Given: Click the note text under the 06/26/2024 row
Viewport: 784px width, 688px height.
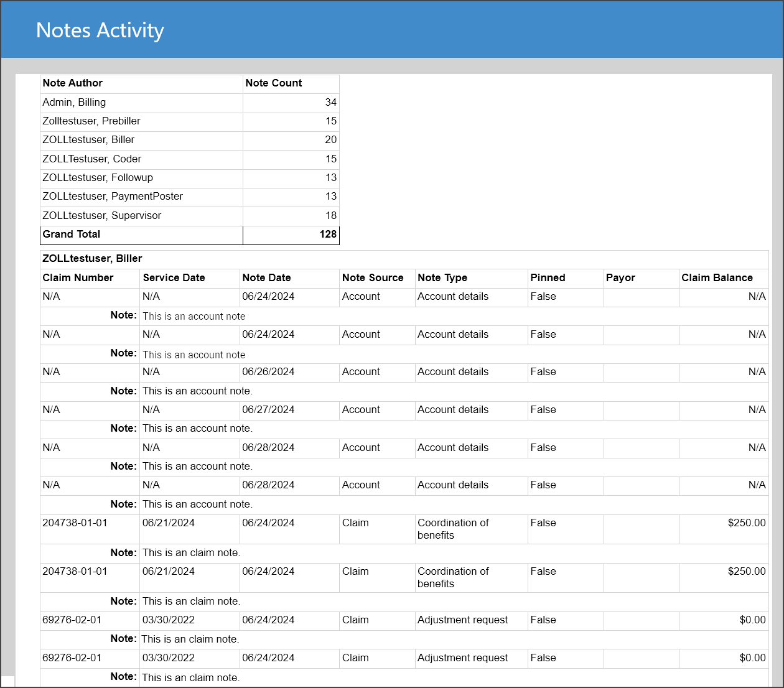Looking at the screenshot, I should 197,391.
